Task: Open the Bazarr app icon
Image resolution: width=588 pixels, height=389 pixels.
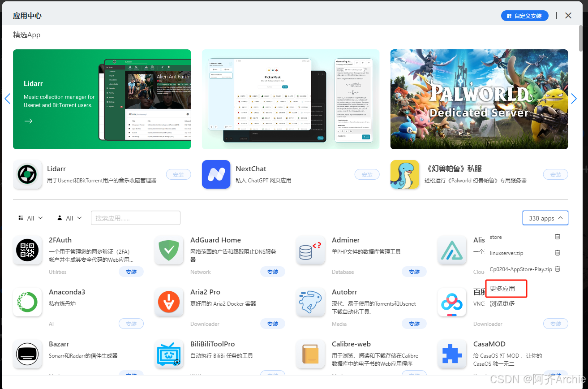Action: [x=27, y=354]
